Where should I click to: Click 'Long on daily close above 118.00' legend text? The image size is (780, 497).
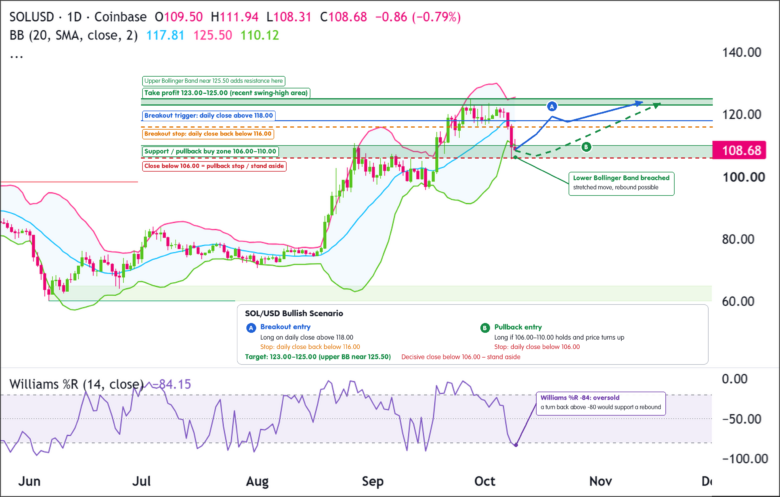pyautogui.click(x=307, y=337)
